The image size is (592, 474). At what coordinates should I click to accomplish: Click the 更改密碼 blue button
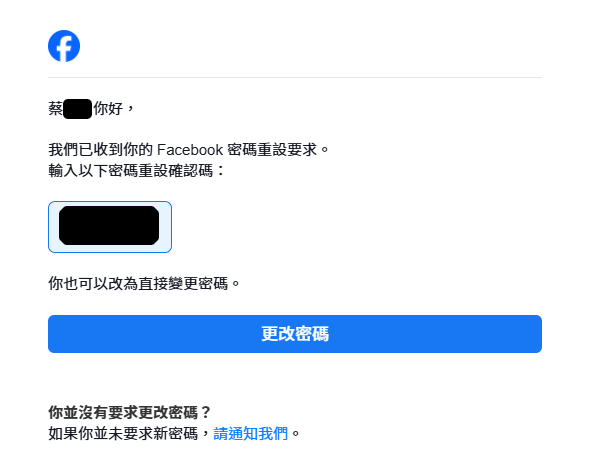coord(295,334)
